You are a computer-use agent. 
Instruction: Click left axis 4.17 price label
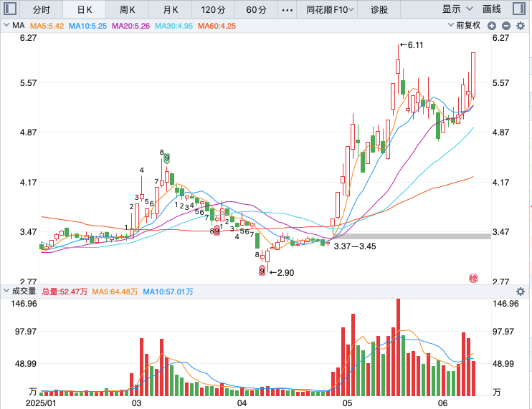click(28, 183)
